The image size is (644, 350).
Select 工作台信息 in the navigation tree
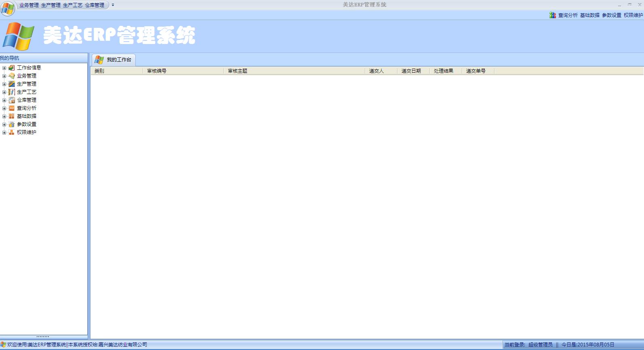(29, 68)
